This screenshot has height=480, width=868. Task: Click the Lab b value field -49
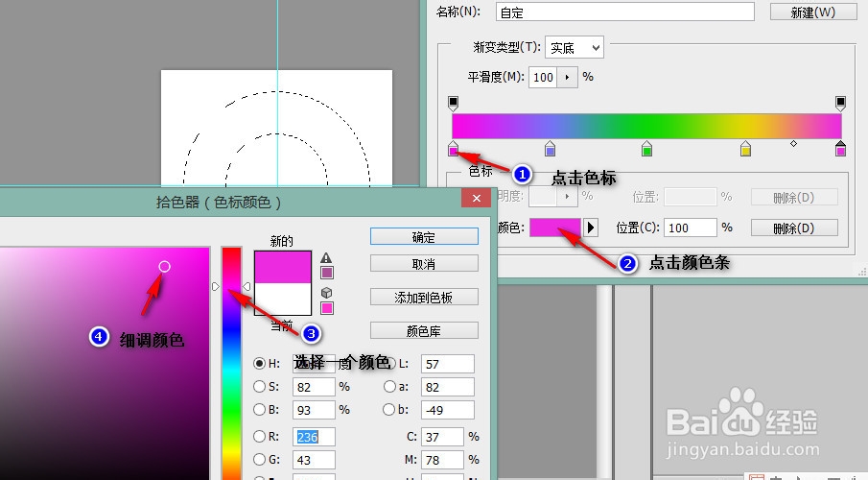[448, 410]
